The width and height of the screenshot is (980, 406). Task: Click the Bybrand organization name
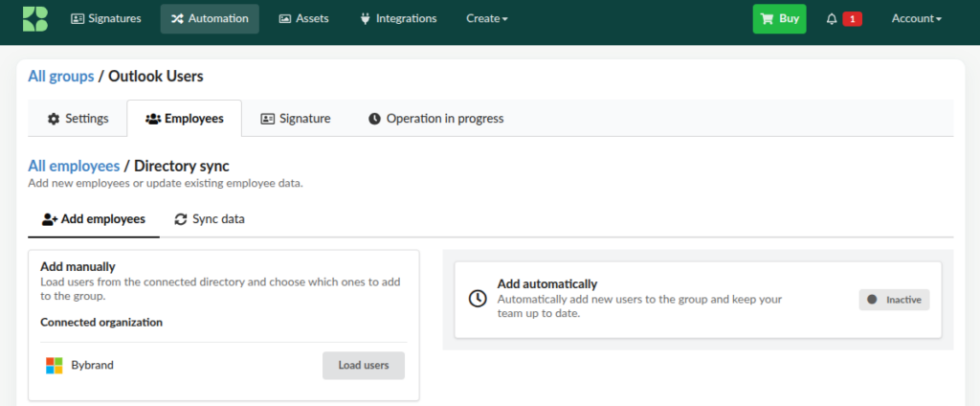(93, 366)
